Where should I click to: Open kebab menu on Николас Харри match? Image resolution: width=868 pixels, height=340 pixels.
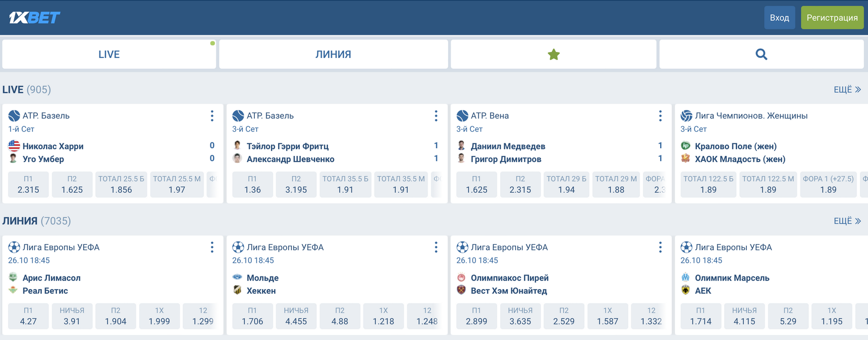coord(212,116)
